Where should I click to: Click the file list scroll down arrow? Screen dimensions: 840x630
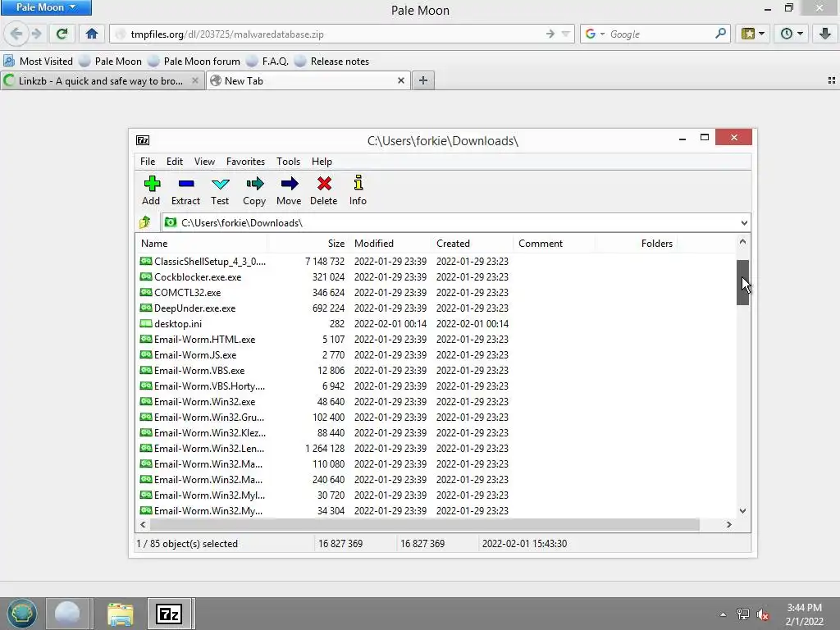742,510
